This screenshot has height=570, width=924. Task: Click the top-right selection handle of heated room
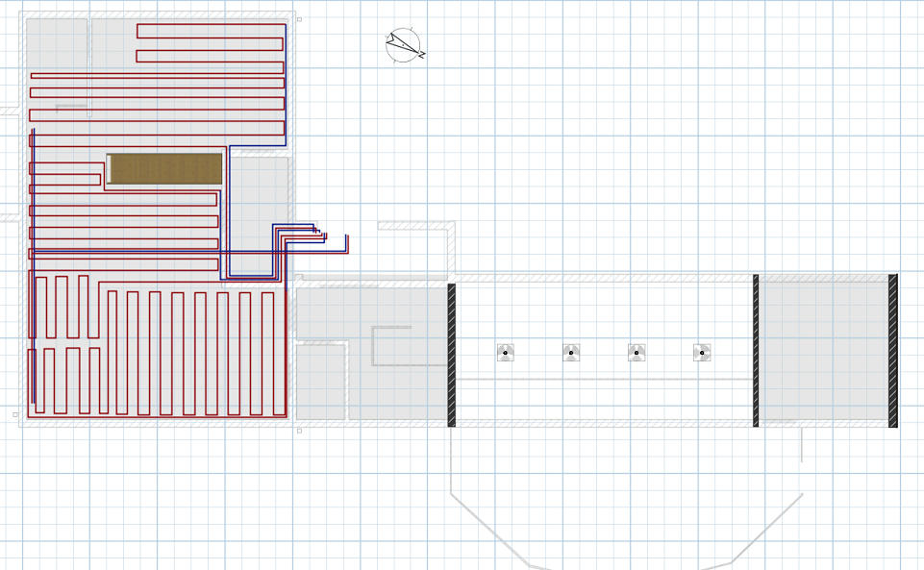(x=299, y=19)
